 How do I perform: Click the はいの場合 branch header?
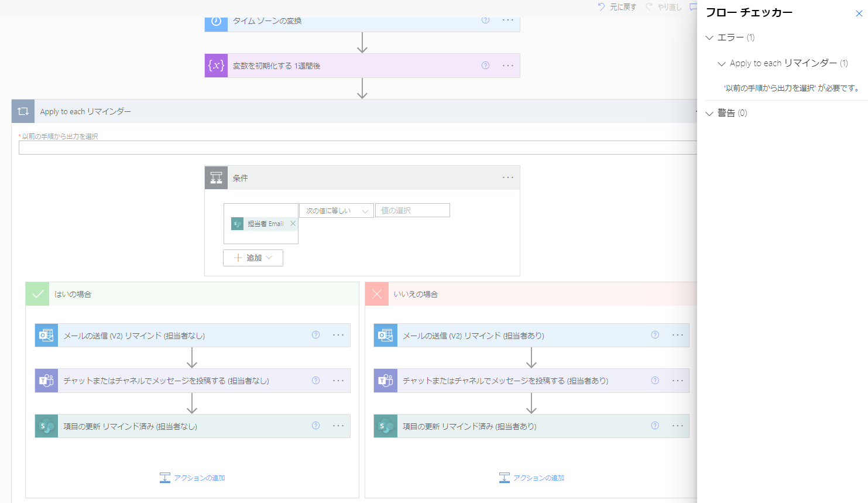(x=192, y=294)
